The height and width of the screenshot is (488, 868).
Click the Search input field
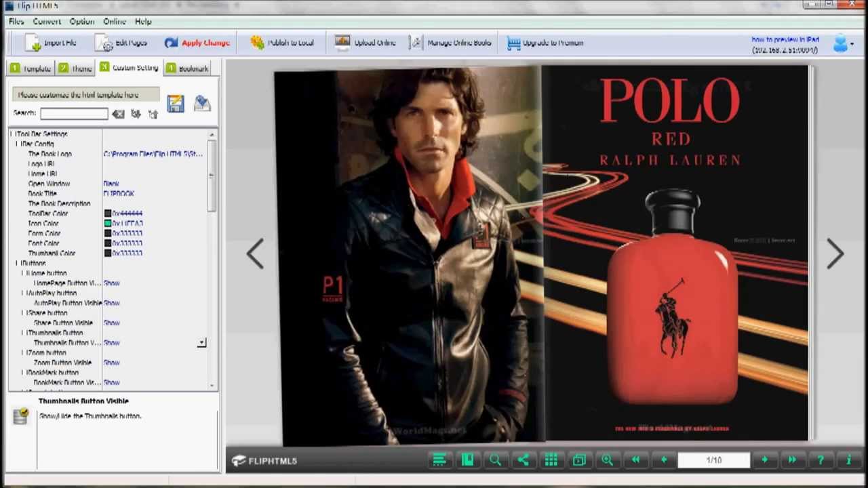coord(74,114)
